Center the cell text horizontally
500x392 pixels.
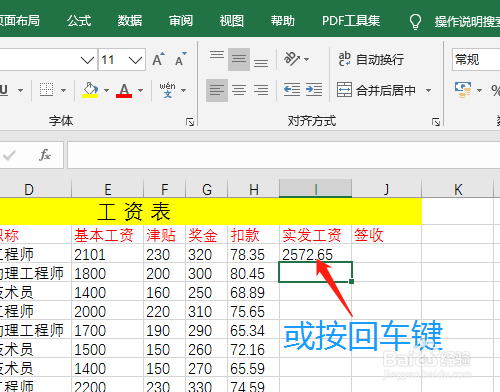coord(239,90)
